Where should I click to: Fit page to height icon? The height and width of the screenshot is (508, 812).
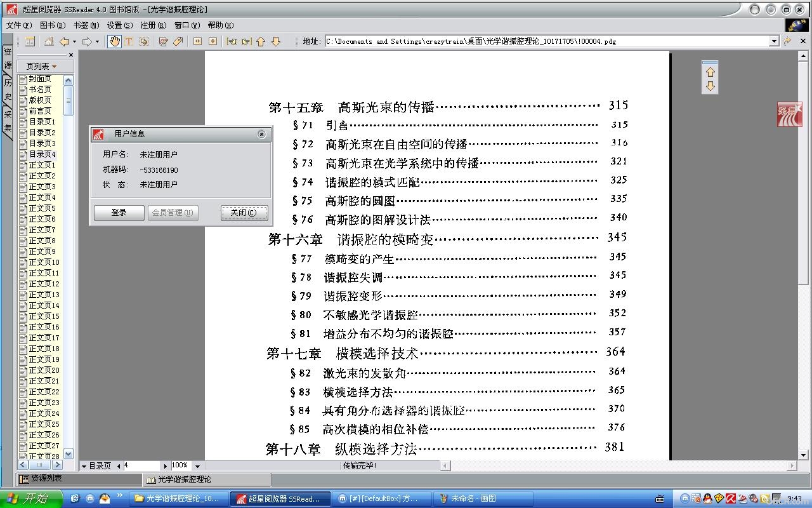pyautogui.click(x=213, y=41)
